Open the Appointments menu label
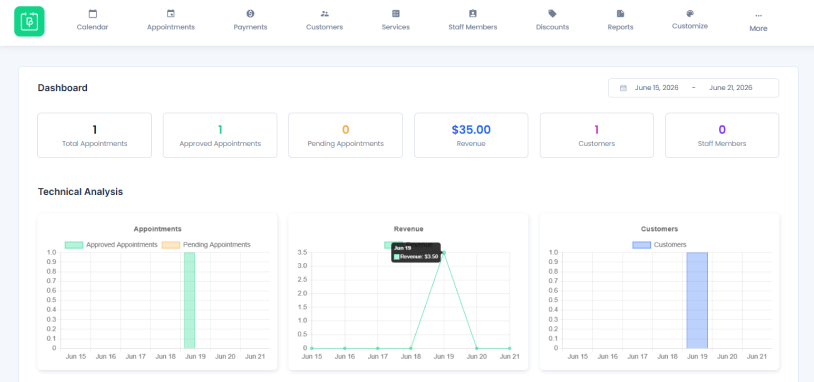 171,27
